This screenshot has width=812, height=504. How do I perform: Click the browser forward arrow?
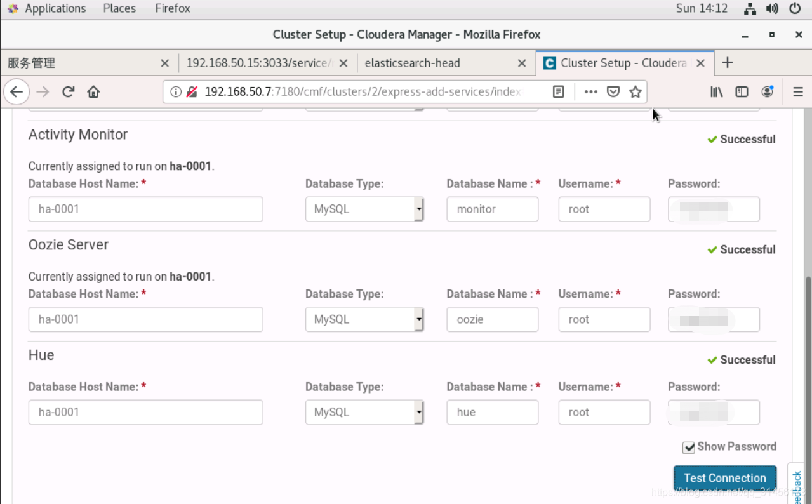pos(43,92)
